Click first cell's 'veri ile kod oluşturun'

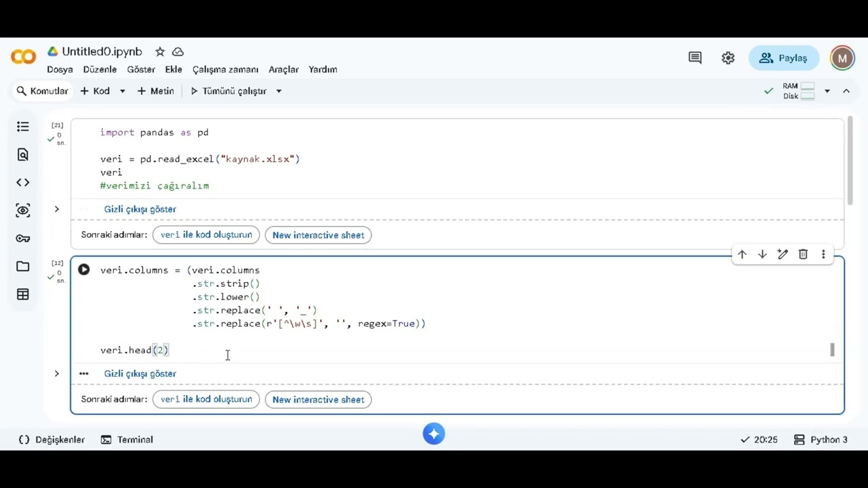tap(206, 235)
